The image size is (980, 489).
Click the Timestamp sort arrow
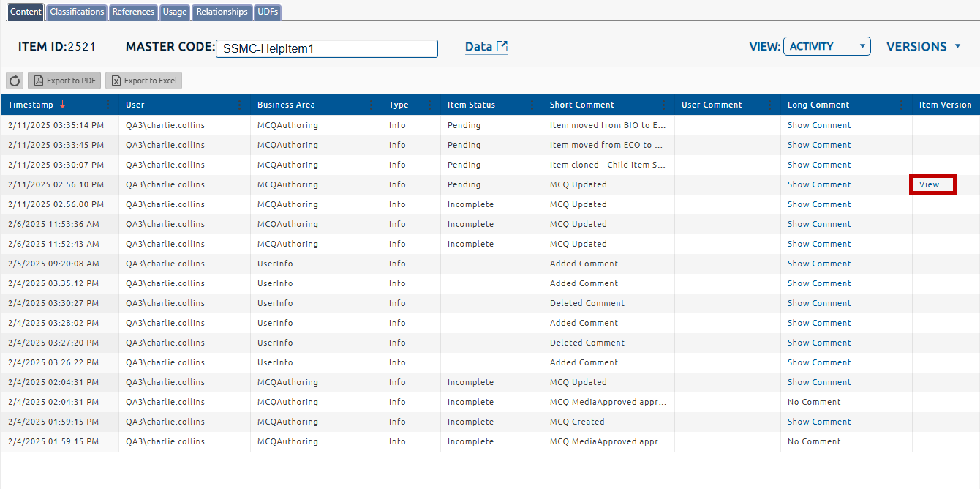click(x=63, y=105)
